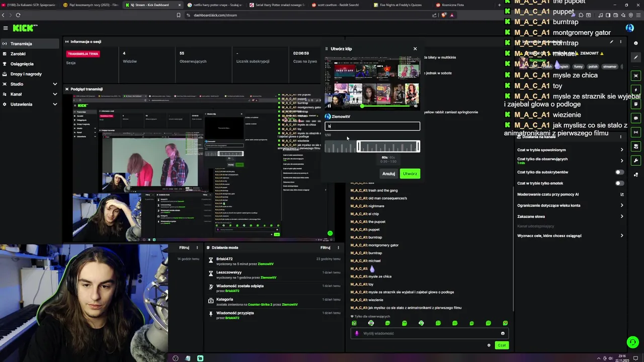Open Filtruj in the left panel

tap(184, 247)
